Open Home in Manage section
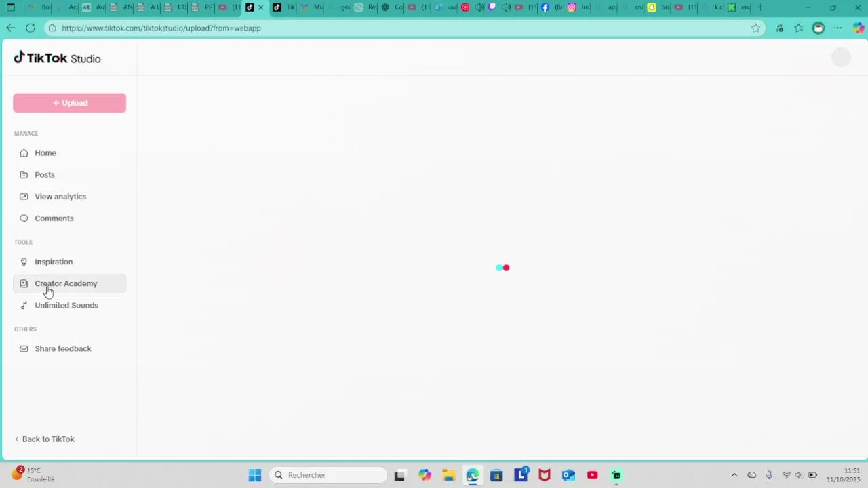The image size is (868, 488). 69,153
